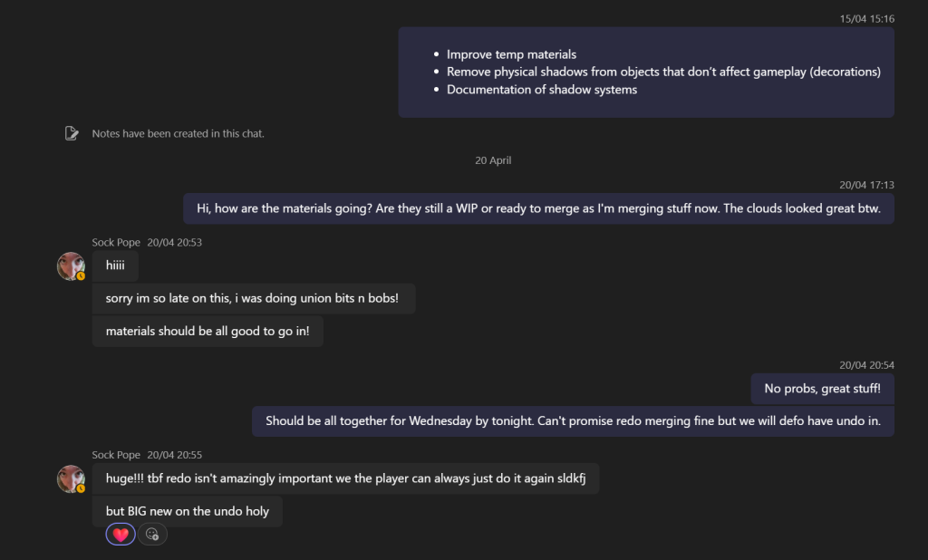Select the 'No probs, great stuff!' message

pyautogui.click(x=822, y=389)
